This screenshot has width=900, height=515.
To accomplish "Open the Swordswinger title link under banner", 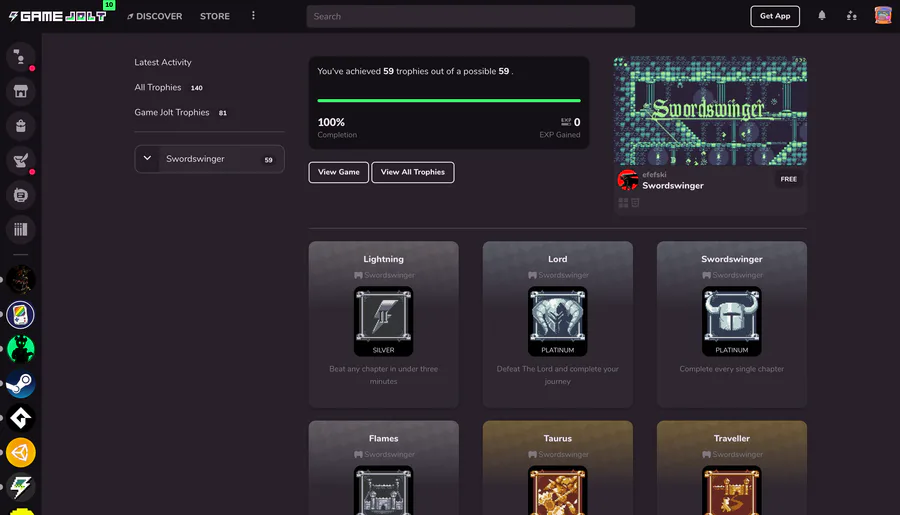I will pyautogui.click(x=673, y=185).
